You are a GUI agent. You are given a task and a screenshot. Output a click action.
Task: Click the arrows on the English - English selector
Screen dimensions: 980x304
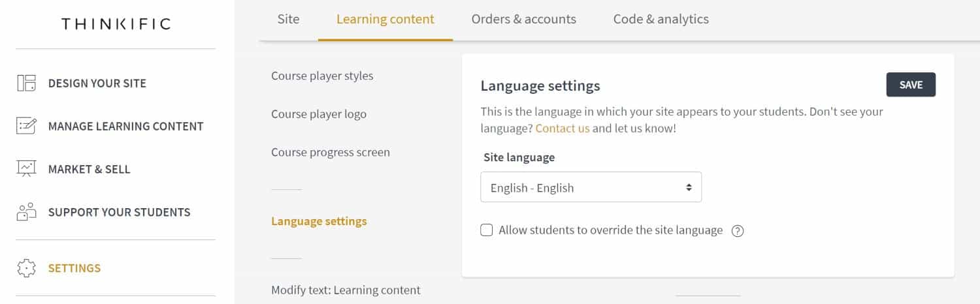(x=689, y=187)
